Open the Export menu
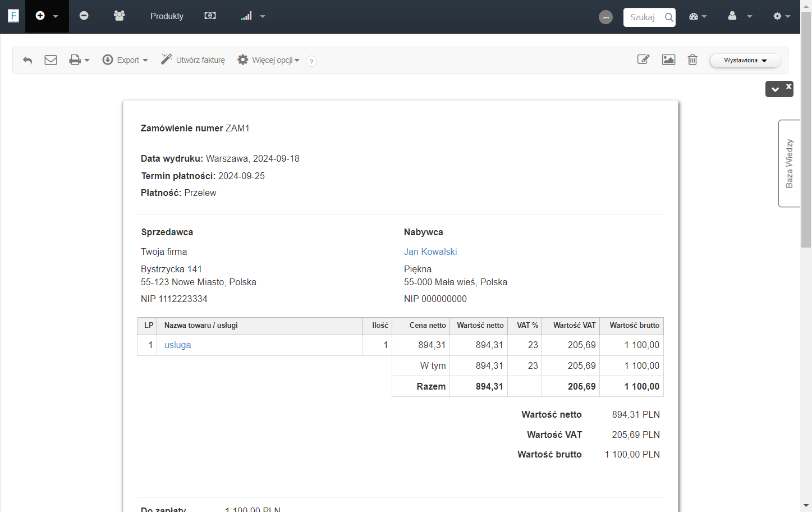This screenshot has height=512, width=812. pyautogui.click(x=125, y=60)
